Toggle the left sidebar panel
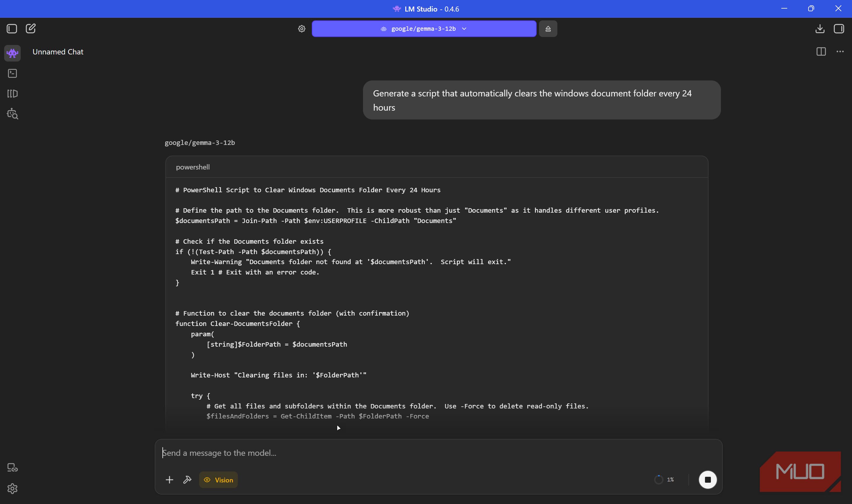Screen dimensions: 852x504 pos(12,28)
